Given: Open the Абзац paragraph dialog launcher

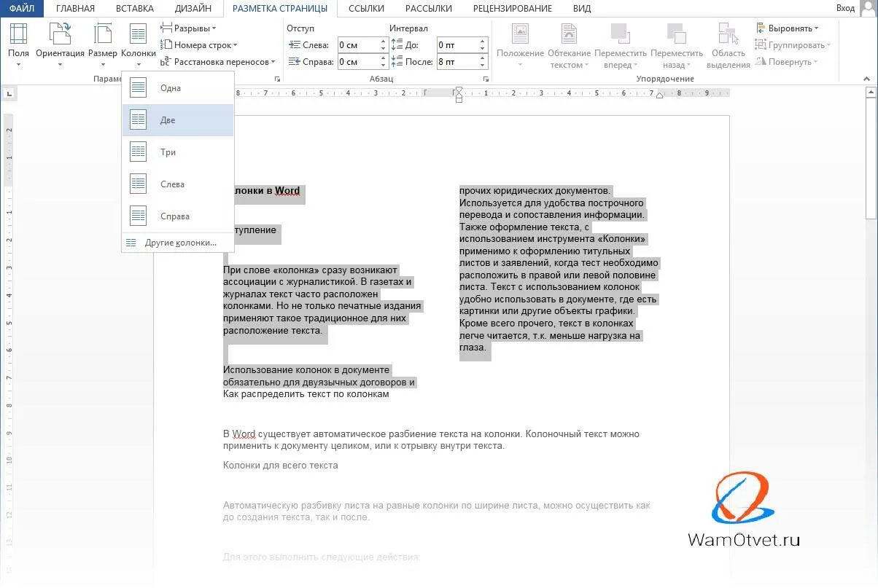Looking at the screenshot, I should click(486, 79).
